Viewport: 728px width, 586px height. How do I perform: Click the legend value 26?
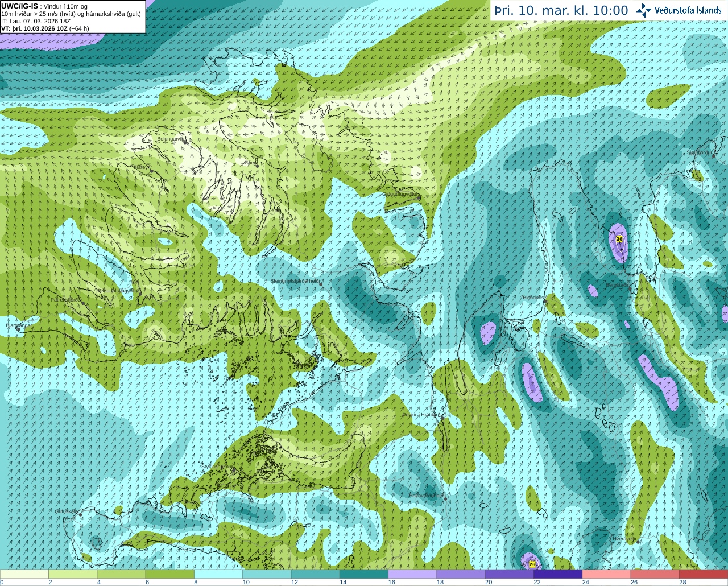point(634,582)
